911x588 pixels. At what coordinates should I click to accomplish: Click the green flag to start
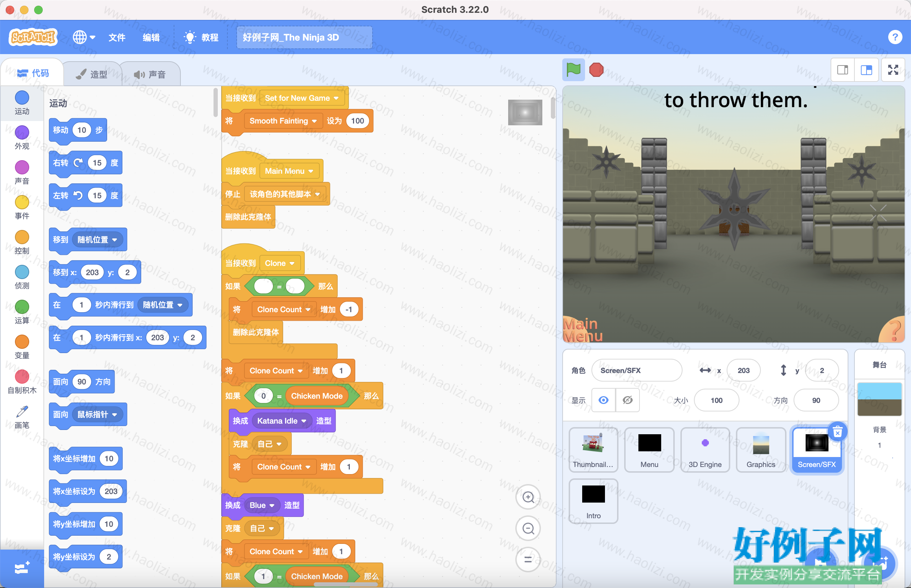[573, 69]
